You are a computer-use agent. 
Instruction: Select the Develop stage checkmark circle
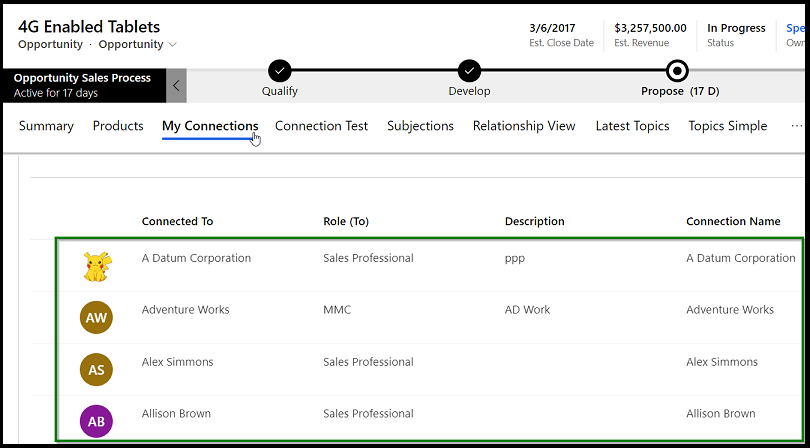[469, 71]
